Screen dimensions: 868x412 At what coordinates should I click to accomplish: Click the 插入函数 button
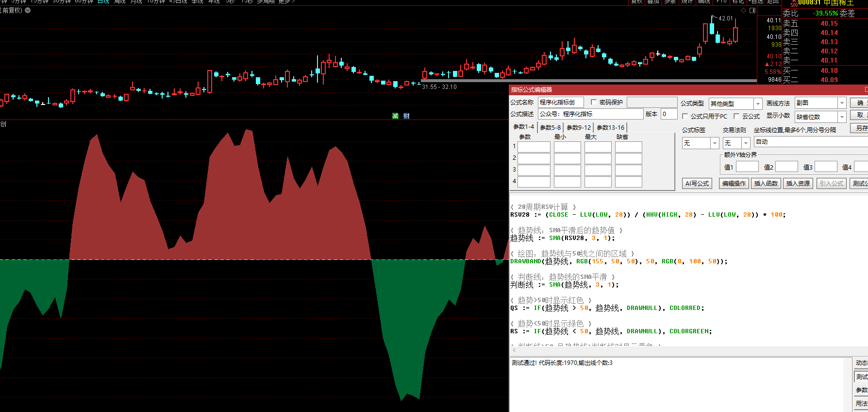[766, 183]
